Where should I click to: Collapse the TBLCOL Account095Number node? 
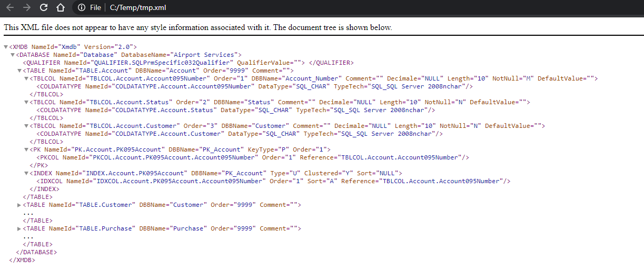click(27, 78)
